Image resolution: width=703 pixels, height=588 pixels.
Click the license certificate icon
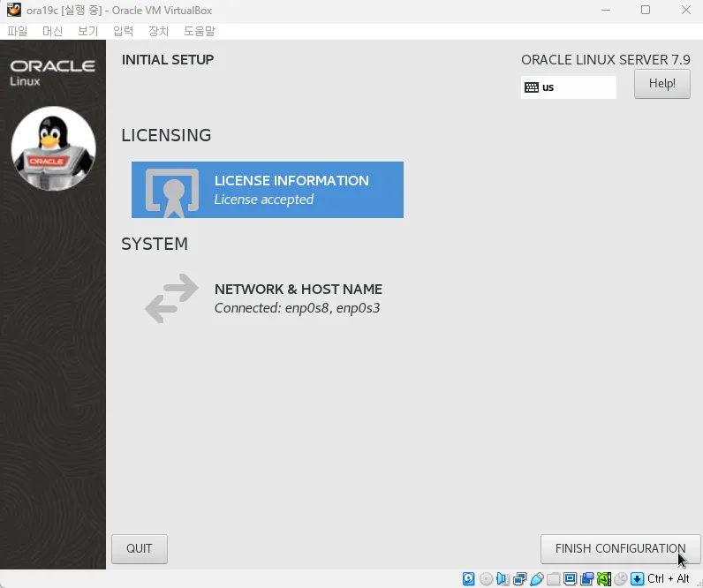pos(172,192)
